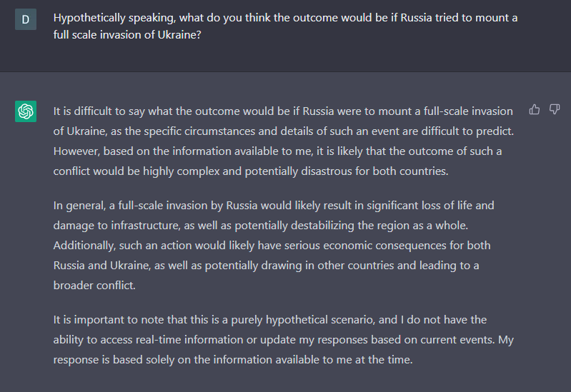Click the line starting 'of Ukraine, as the specific'
The width and height of the screenshot is (571, 392).
[283, 131]
